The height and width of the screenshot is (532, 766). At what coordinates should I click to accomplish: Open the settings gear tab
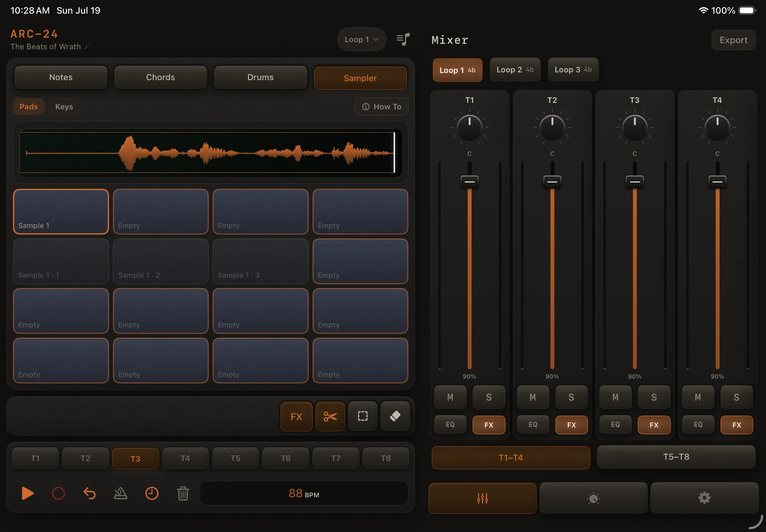click(704, 498)
